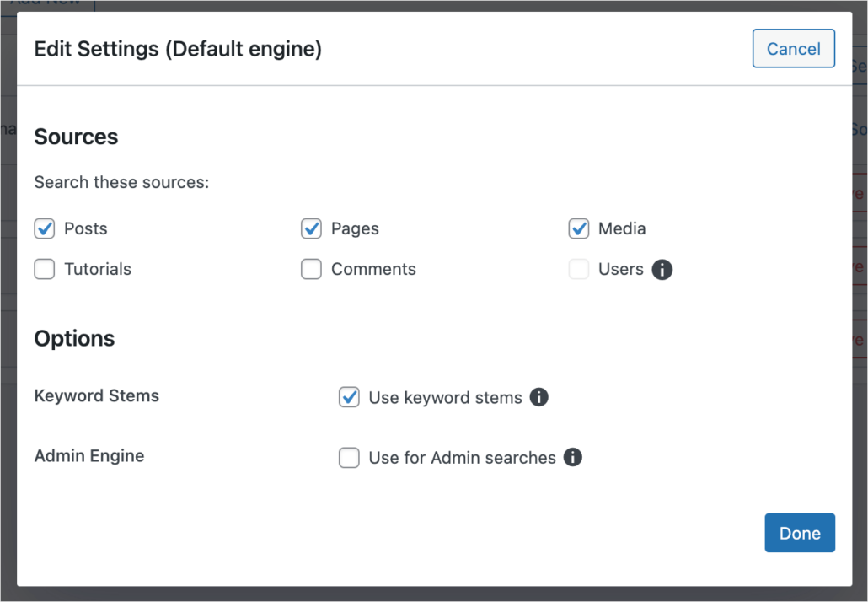868x602 pixels.
Task: Click the Search these sources text
Action: coord(121,182)
